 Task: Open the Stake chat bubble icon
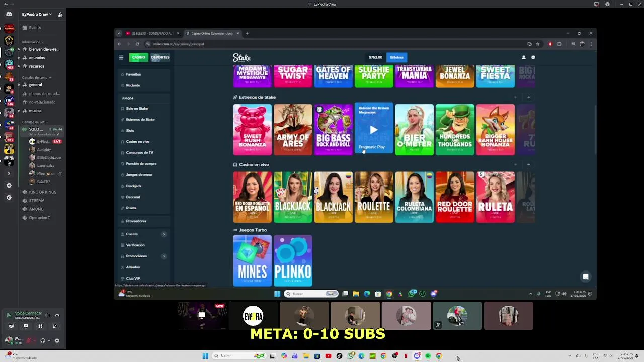[533, 57]
